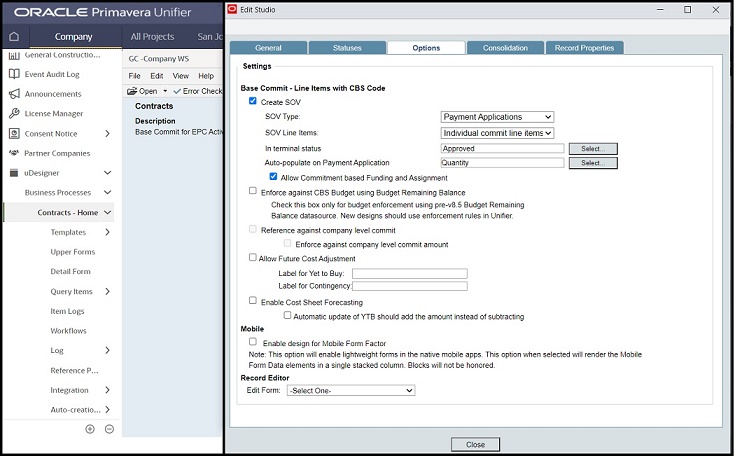The width and height of the screenshot is (735, 456).
Task: Open Upper Forms in the tree
Action: pyautogui.click(x=73, y=252)
